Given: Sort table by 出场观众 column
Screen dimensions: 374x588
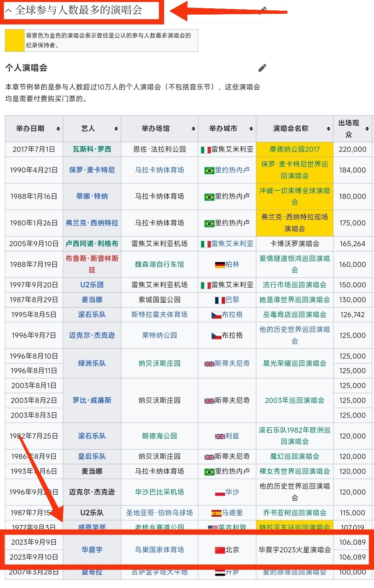Looking at the screenshot, I should coord(367,129).
